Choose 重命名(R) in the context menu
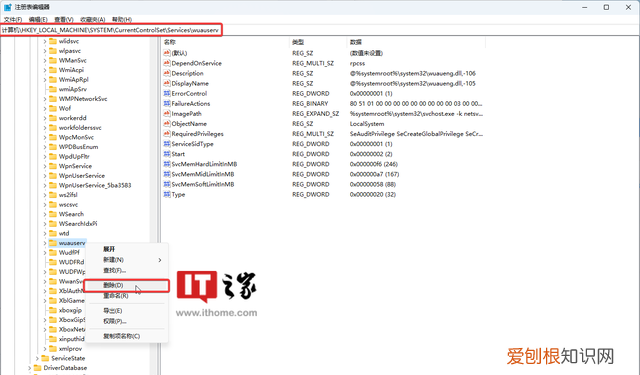The height and width of the screenshot is (375, 640). tap(127, 296)
